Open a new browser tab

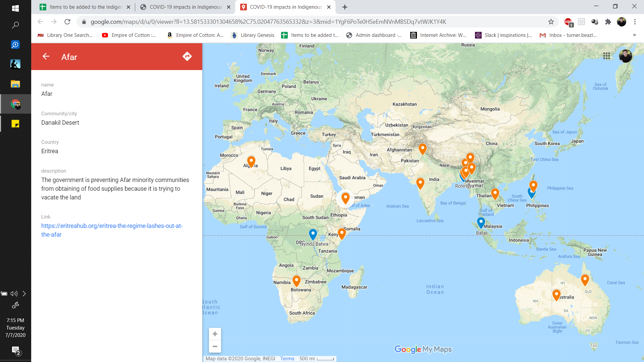click(x=344, y=7)
